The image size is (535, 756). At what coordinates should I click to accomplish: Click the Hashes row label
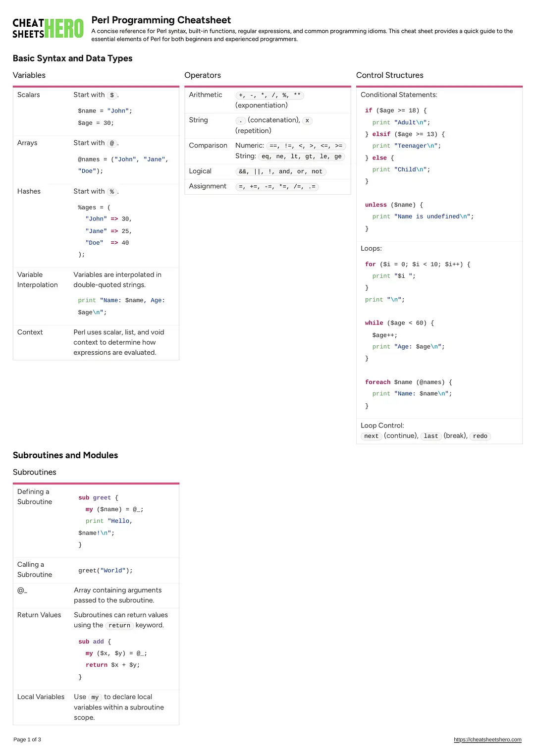click(x=29, y=191)
